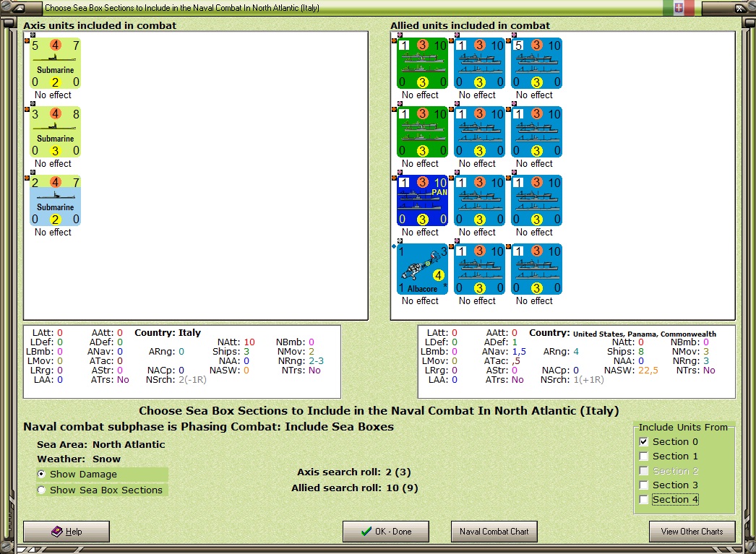
Task: Open the Naval Combat Chart
Action: [x=494, y=532]
